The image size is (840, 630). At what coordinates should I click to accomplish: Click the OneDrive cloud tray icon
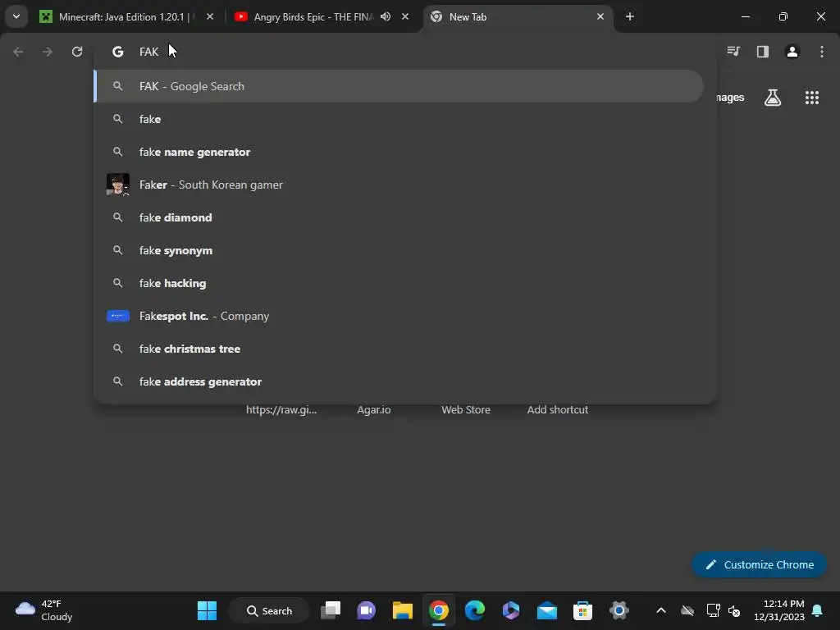(x=687, y=610)
